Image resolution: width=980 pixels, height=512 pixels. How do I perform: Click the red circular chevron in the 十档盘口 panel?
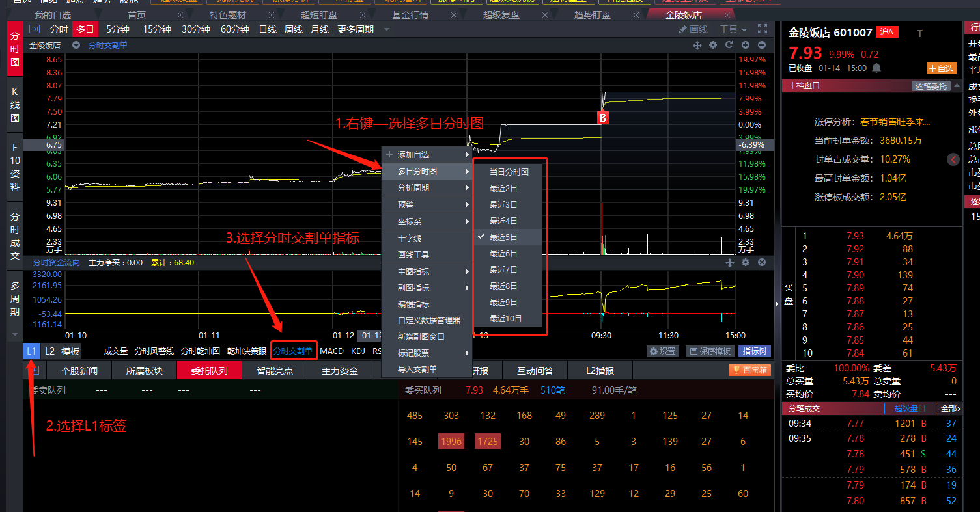coord(953,159)
